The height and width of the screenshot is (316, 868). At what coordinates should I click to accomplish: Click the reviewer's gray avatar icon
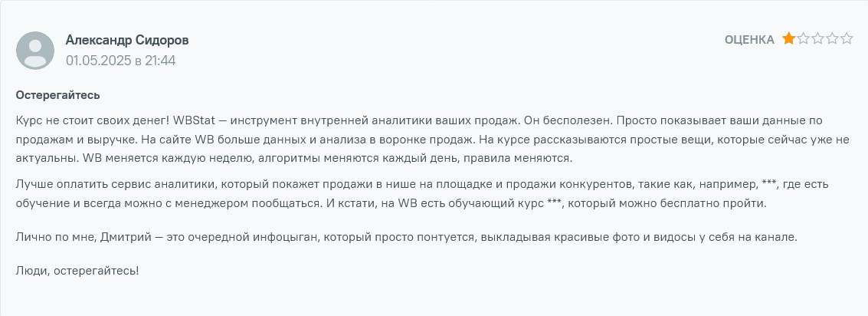click(35, 51)
